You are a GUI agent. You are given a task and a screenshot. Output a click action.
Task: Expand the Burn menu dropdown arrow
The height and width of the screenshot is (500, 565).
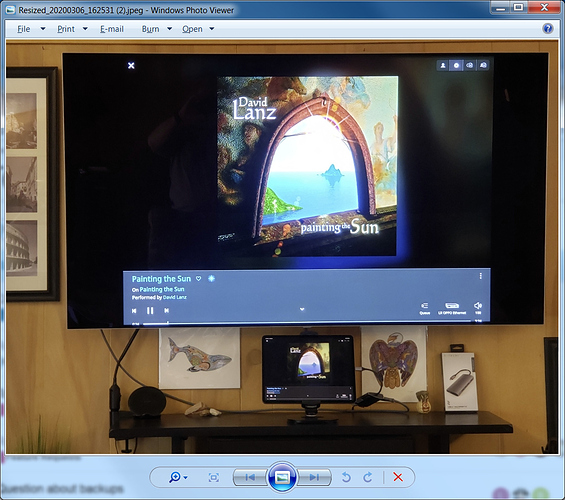tap(169, 29)
